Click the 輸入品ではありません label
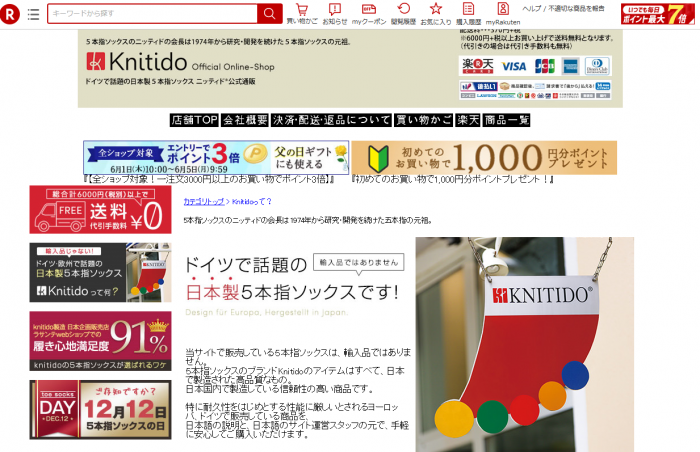700x452 pixels. [x=359, y=262]
